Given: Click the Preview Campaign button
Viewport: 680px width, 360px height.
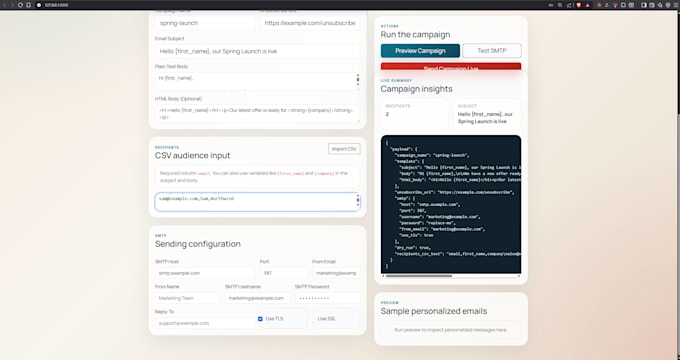Looking at the screenshot, I should coord(420,51).
